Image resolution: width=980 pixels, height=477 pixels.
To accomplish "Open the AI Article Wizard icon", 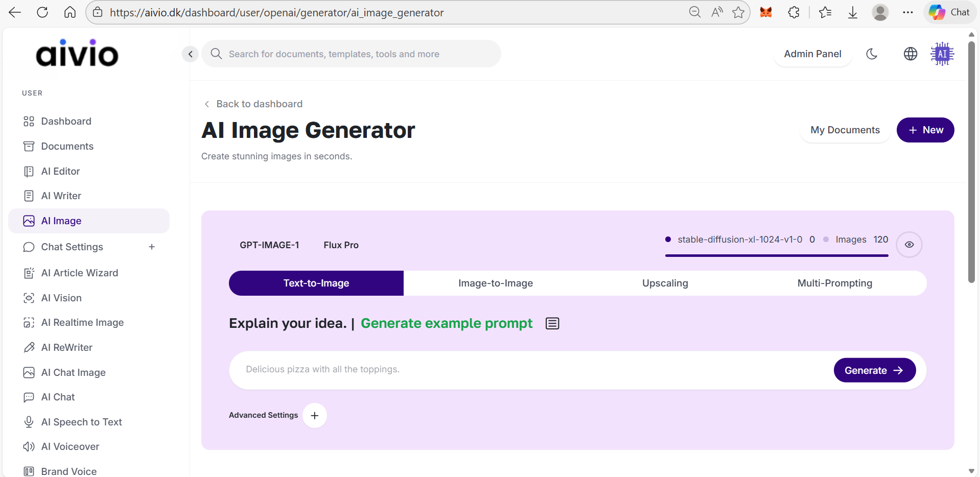I will tap(29, 273).
